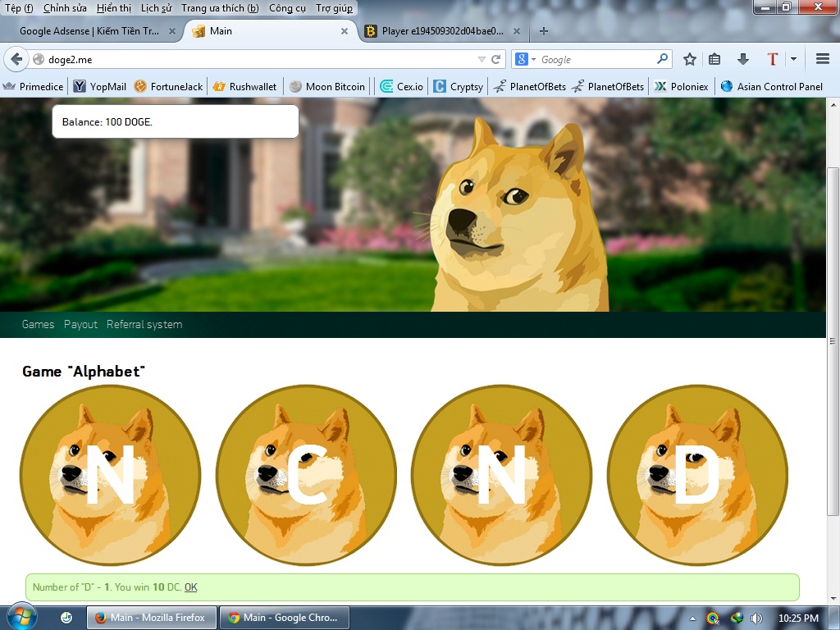This screenshot has height=630, width=840.
Task: Open the Cryptsy bookmark
Action: click(x=459, y=87)
